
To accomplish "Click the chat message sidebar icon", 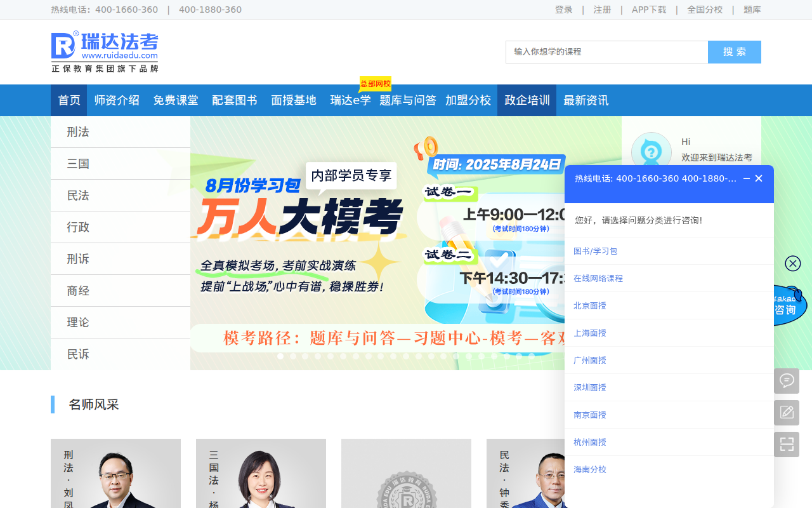I will (x=787, y=381).
